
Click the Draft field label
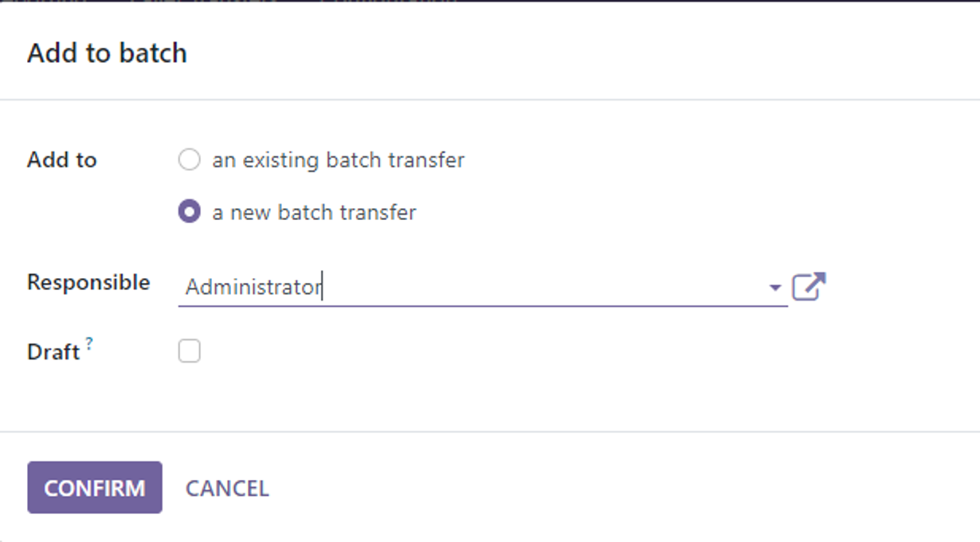[x=53, y=352]
